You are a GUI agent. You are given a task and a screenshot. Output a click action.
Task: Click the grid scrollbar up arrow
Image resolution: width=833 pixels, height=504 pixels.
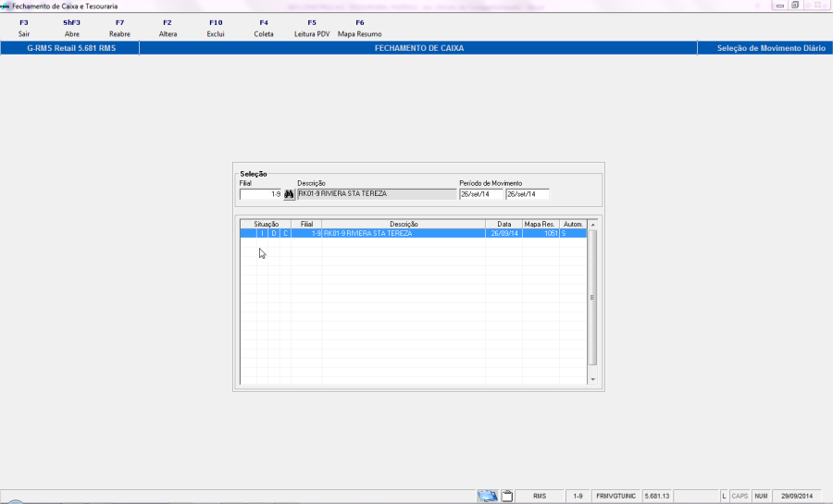593,225
